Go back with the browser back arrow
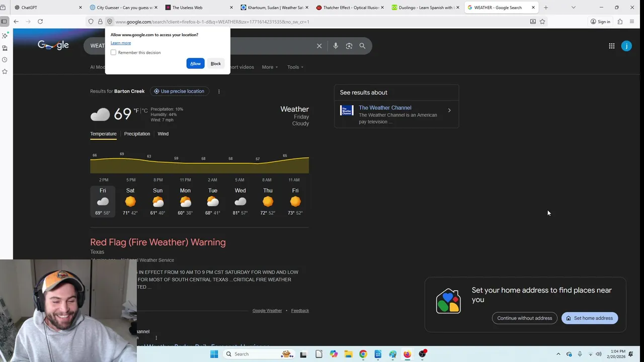The image size is (644, 362). click(16, 22)
